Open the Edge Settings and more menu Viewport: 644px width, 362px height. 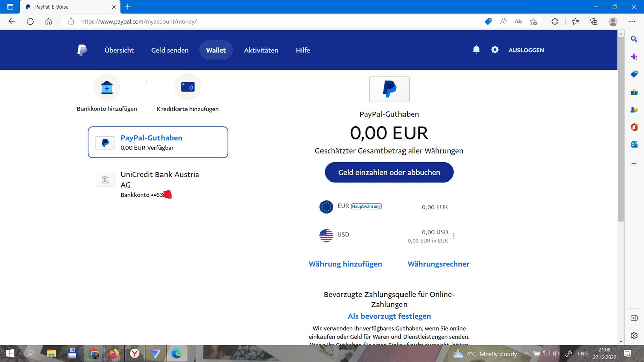tap(632, 21)
